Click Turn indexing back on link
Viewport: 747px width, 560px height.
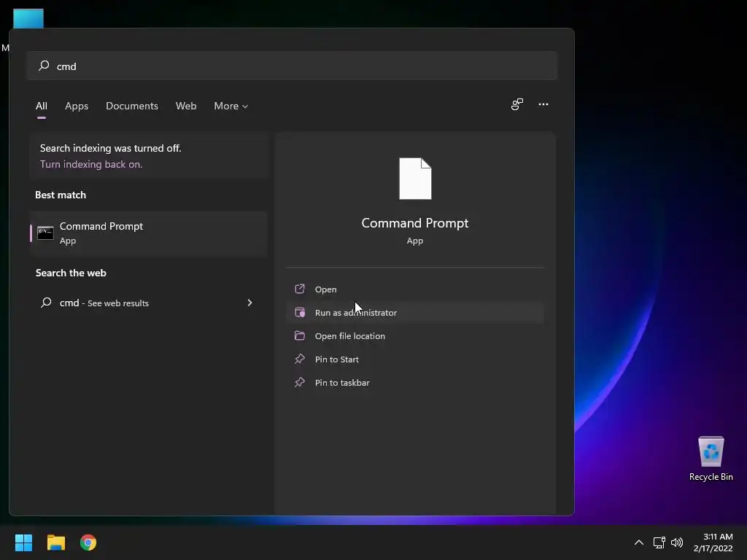pyautogui.click(x=91, y=164)
